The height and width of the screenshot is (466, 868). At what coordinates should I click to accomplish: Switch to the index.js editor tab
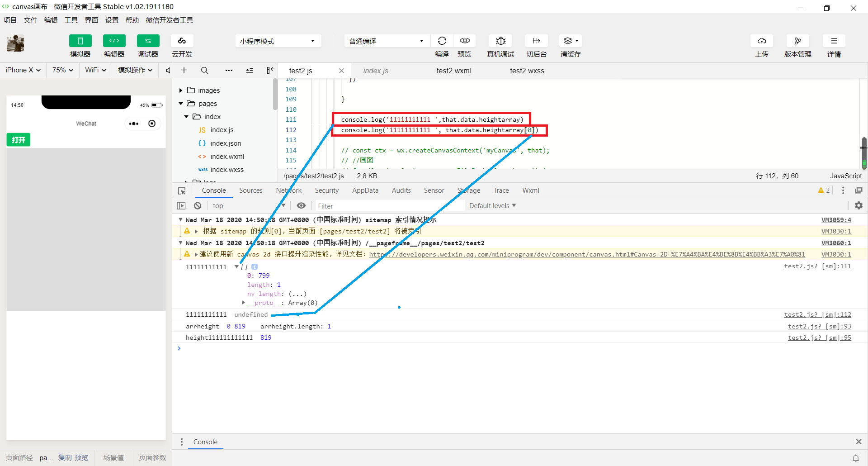tap(376, 71)
